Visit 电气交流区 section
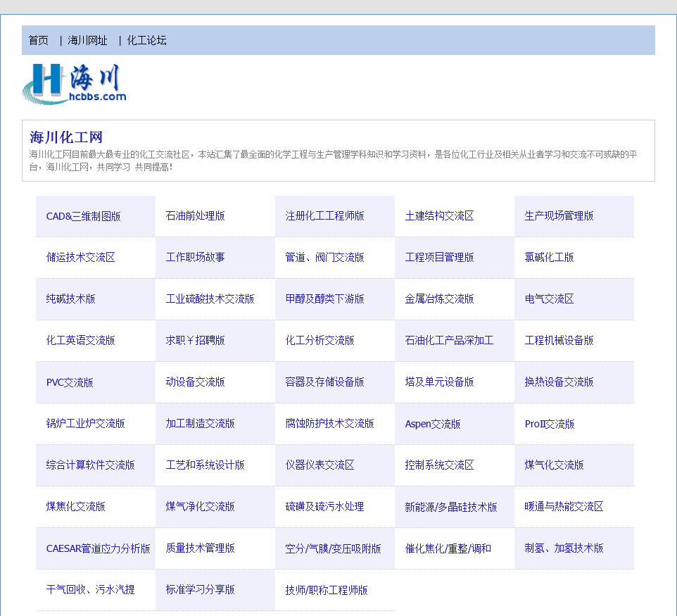The width and height of the screenshot is (677, 616). click(x=549, y=299)
